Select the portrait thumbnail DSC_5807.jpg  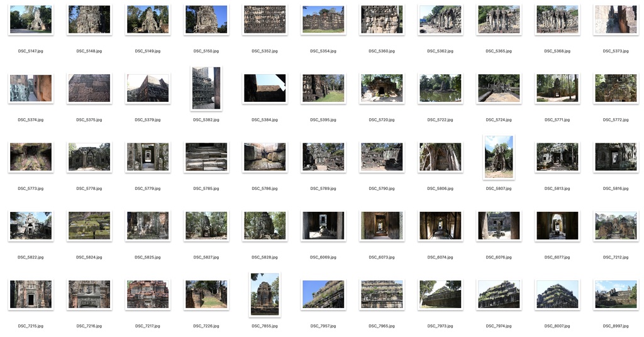(x=499, y=157)
